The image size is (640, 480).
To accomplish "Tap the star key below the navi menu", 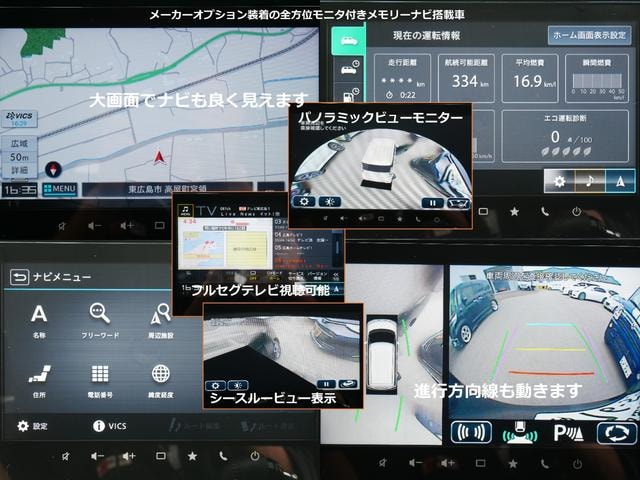I will pyautogui.click(x=192, y=456).
